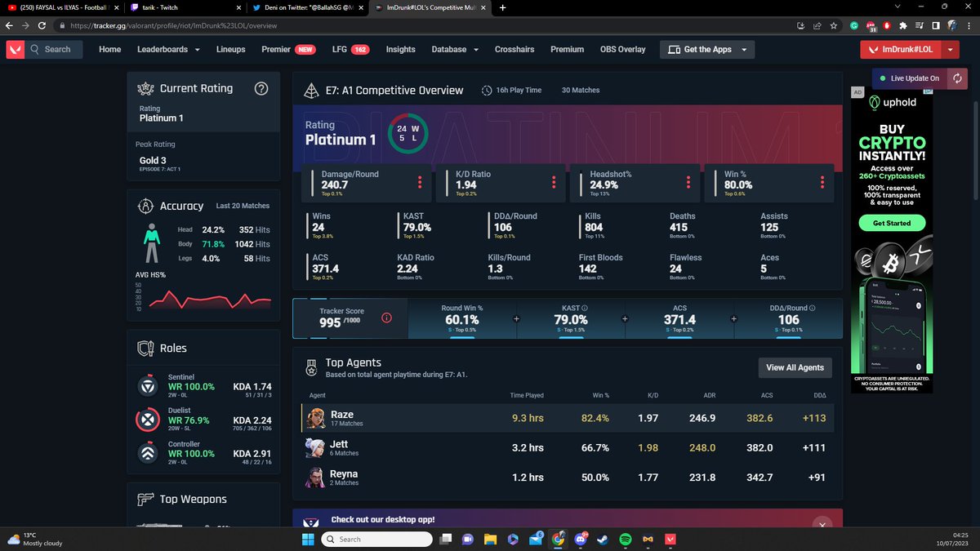Open Spotify from the taskbar
980x551 pixels.
(x=626, y=540)
